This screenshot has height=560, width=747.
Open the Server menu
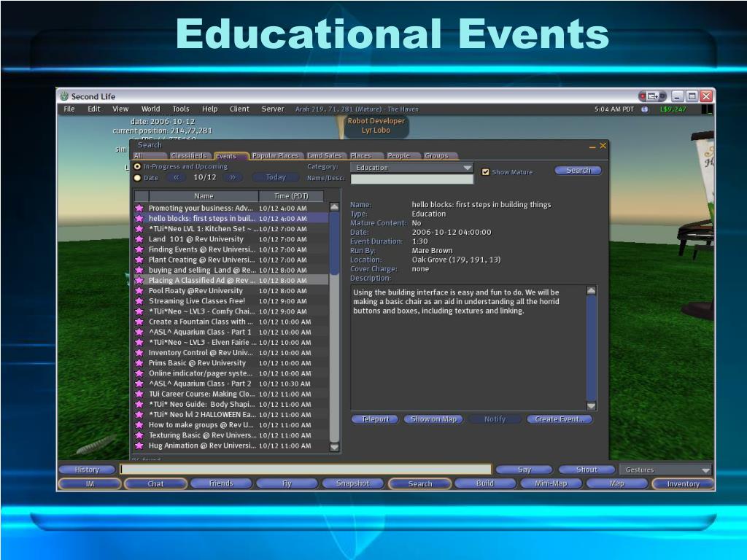click(x=273, y=109)
